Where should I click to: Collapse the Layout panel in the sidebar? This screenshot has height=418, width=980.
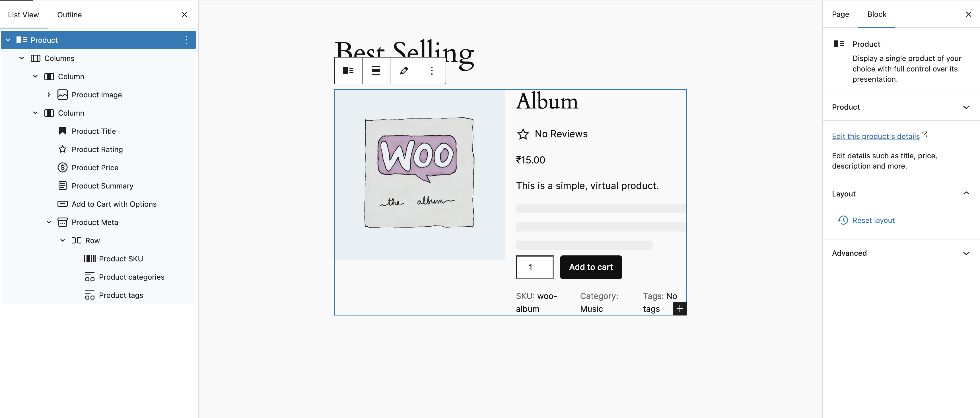966,193
